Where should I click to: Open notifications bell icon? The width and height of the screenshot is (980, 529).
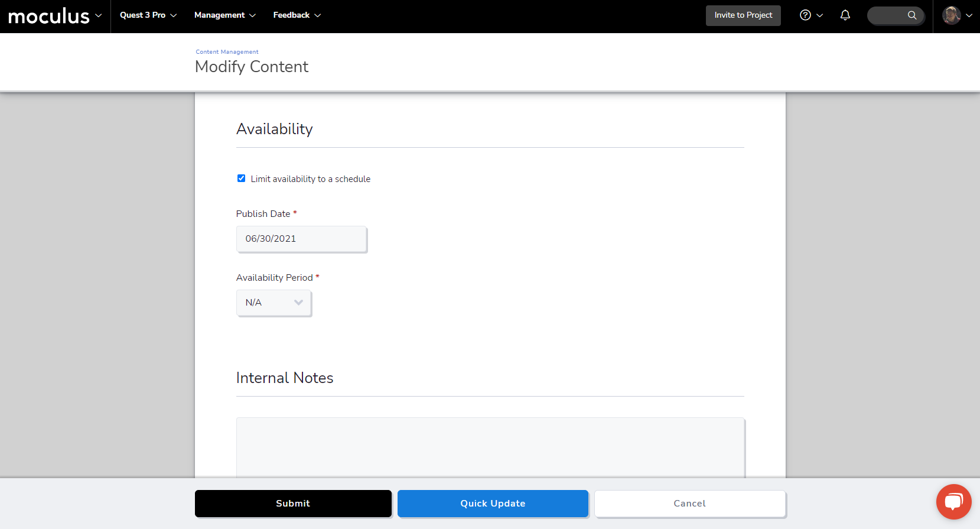(845, 15)
